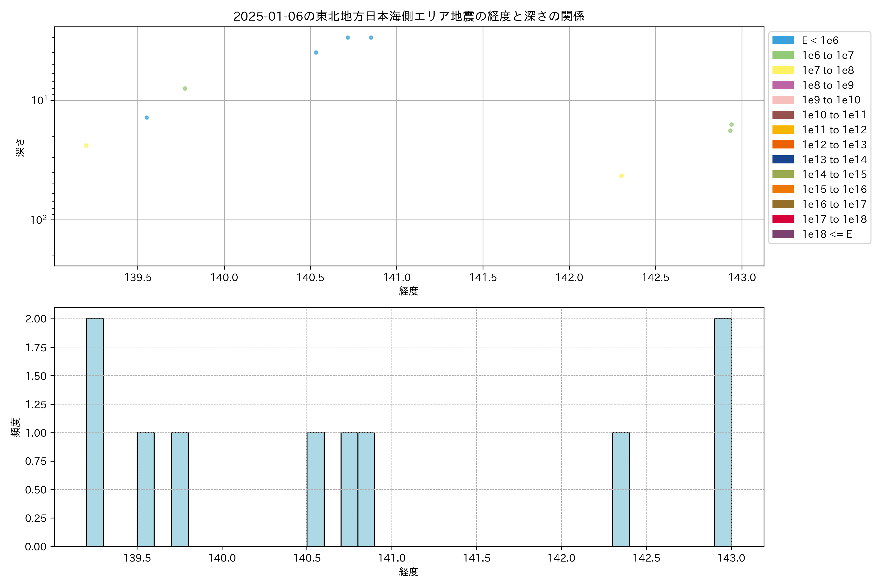Click the rightmost histogram bar near 143.0
The height and width of the screenshot is (588, 882).
723,432
